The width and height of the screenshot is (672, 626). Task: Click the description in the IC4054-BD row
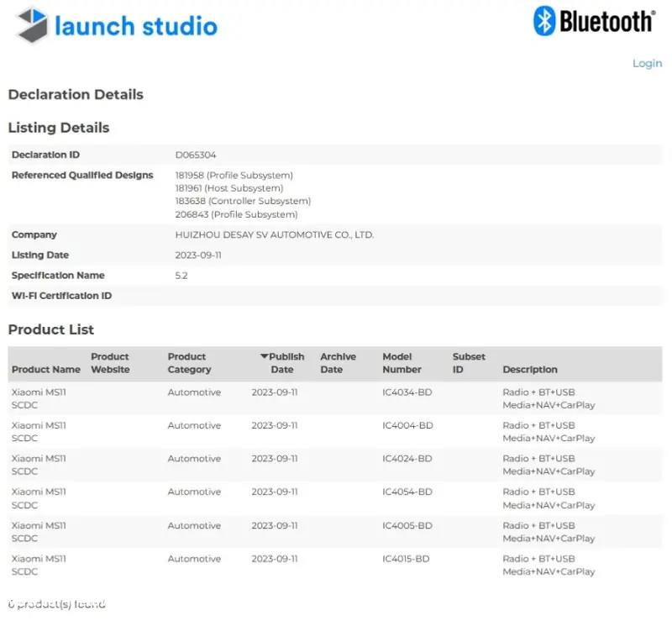549,498
